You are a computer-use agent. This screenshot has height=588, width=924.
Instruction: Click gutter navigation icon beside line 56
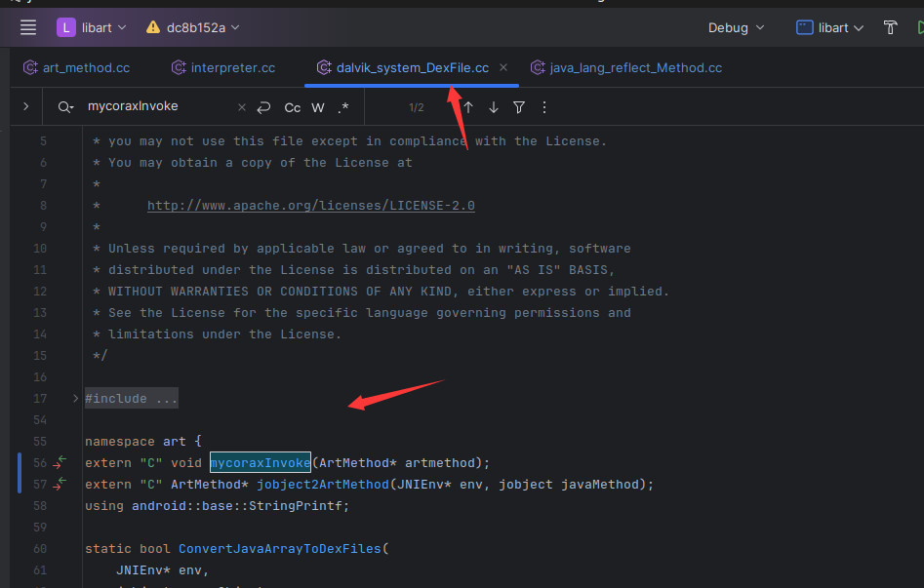60,462
